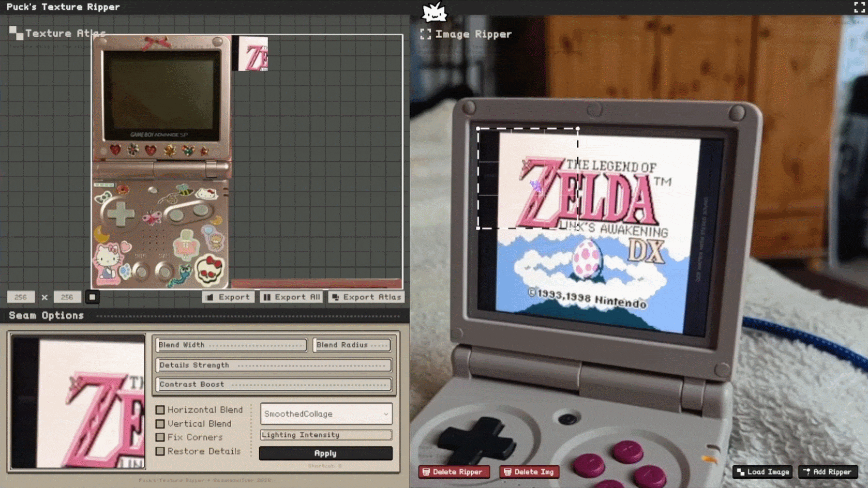Click the Export All button
This screenshot has width=868, height=488.
tap(292, 297)
